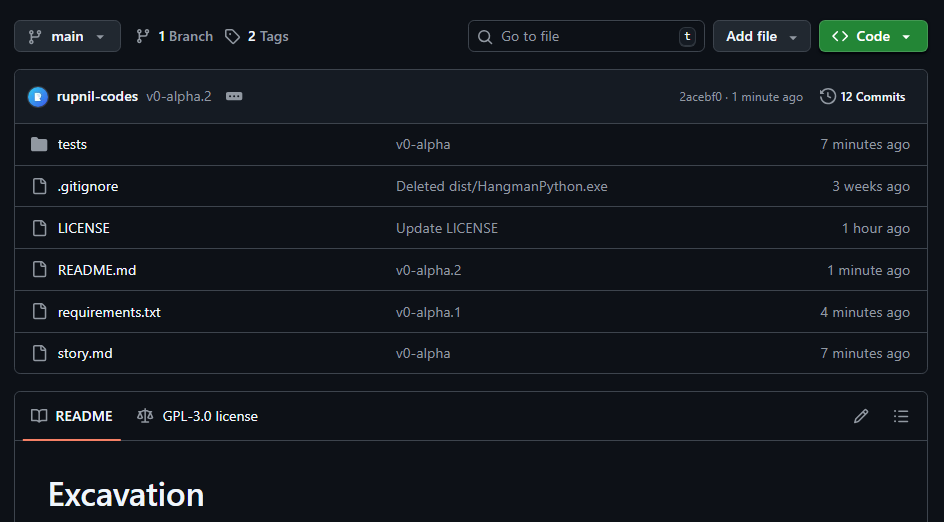The height and width of the screenshot is (522, 944).
Task: Open the 2acebf0 commit hash
Action: point(702,97)
